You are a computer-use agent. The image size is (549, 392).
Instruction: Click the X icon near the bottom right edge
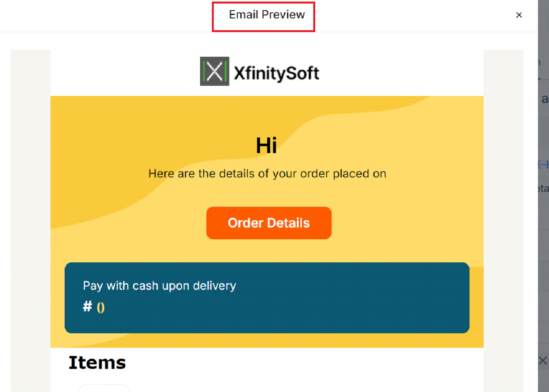click(542, 360)
